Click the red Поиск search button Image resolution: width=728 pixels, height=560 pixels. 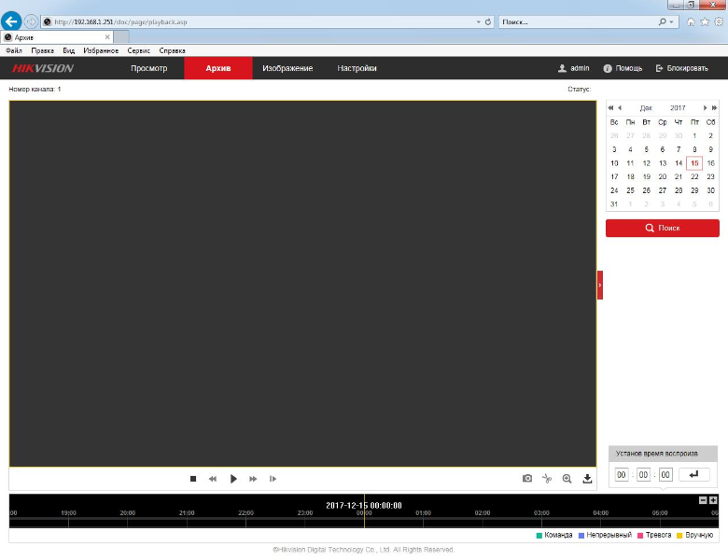coord(663,228)
